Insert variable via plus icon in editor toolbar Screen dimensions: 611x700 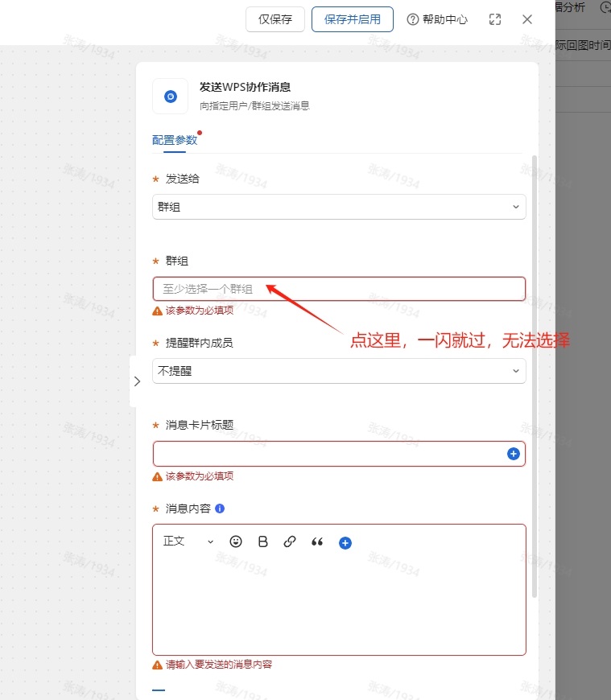pos(345,543)
